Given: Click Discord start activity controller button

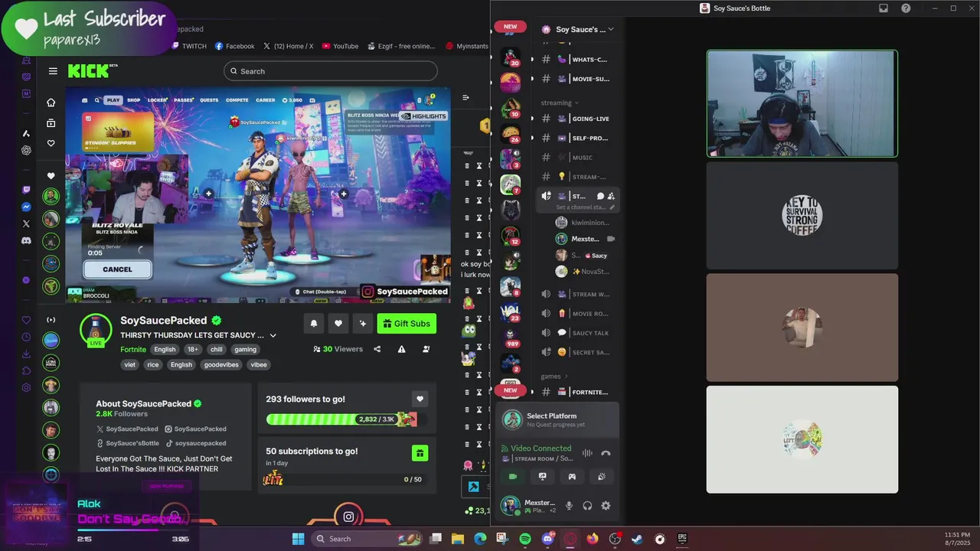Looking at the screenshot, I should [572, 477].
